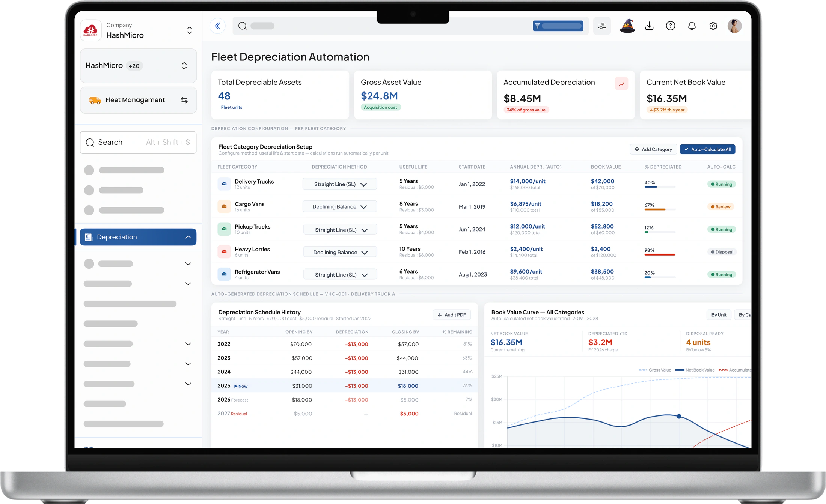Select the Depreciation sidebar menu item
Viewport: 826px width, 504px height.
point(138,237)
